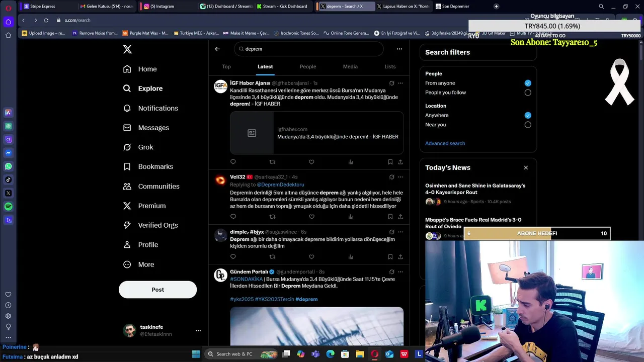Screen dimensions: 644x362
Task: Switch to the People tab
Action: pos(308,66)
